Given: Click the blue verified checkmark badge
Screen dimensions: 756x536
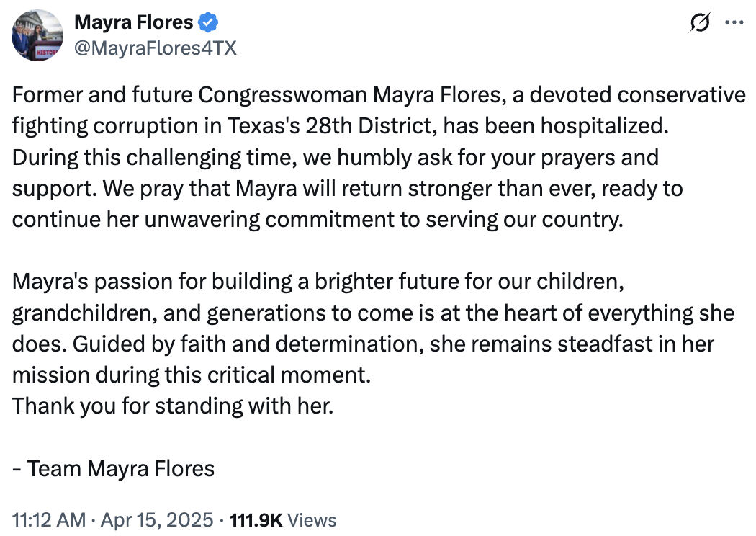Looking at the screenshot, I should 208,22.
